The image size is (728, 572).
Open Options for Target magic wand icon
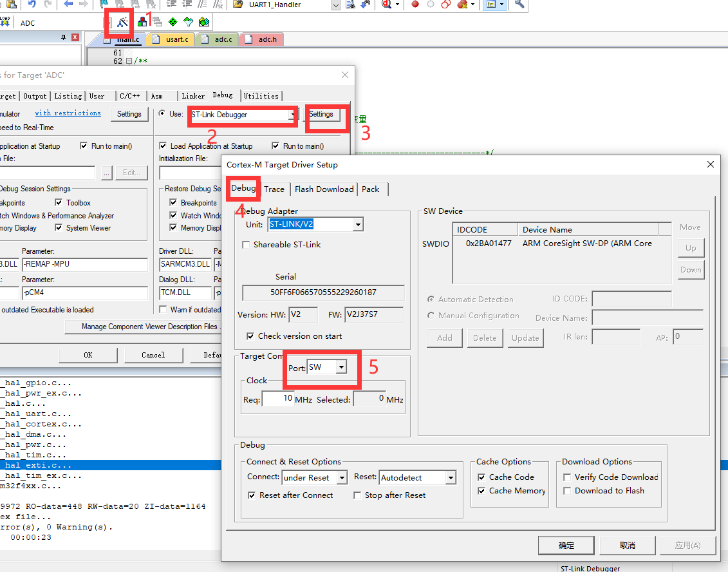coord(122,22)
